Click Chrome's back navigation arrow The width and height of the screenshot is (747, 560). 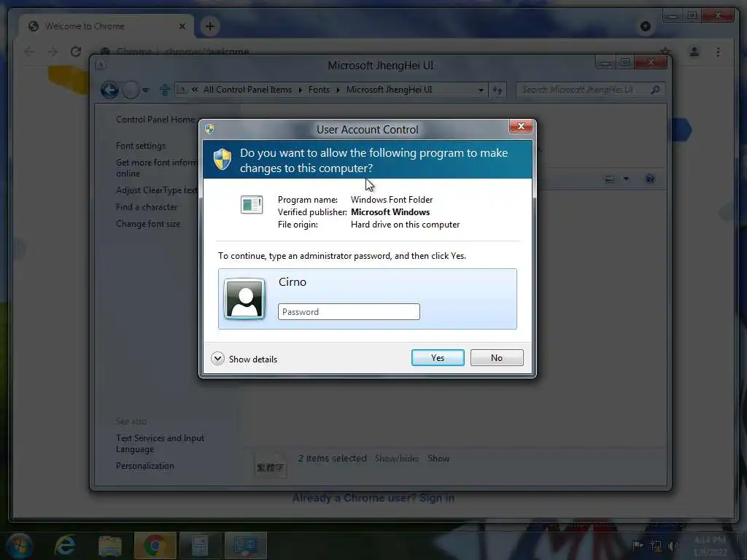[29, 52]
